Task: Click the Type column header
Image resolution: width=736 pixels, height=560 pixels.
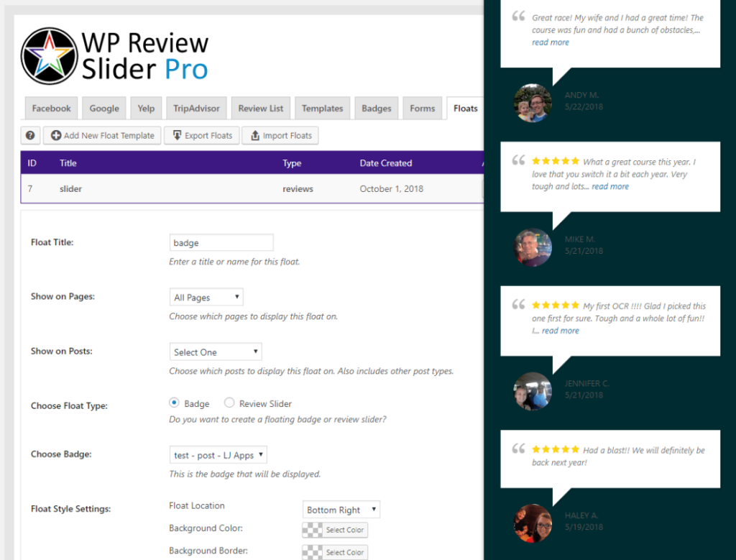Action: [292, 163]
